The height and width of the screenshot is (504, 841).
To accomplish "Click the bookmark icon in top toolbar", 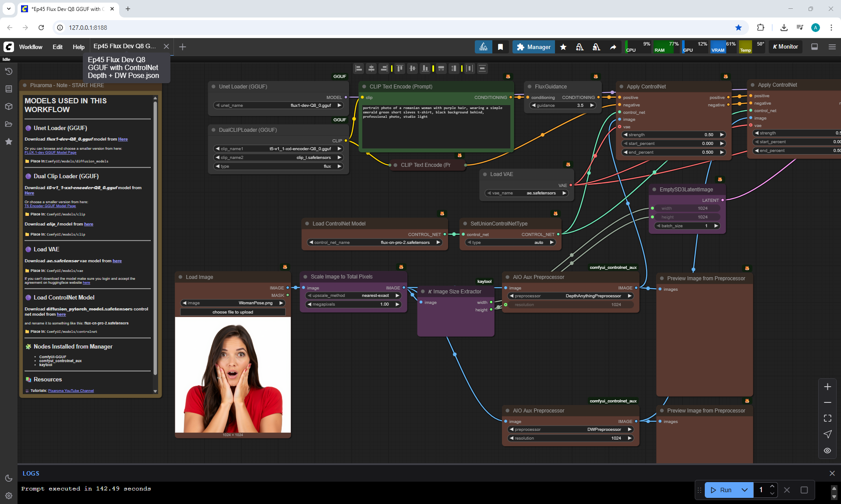I will (x=500, y=47).
